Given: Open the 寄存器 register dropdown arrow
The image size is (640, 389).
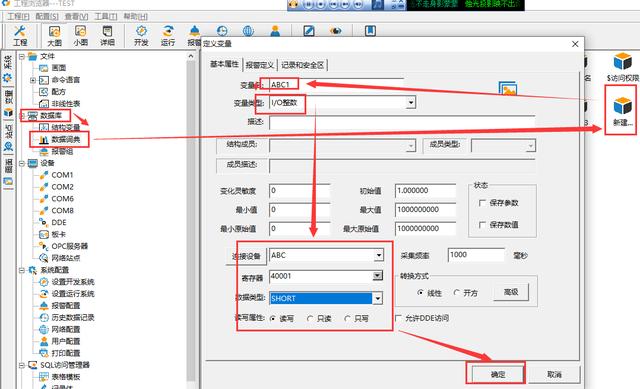Looking at the screenshot, I should point(378,276).
